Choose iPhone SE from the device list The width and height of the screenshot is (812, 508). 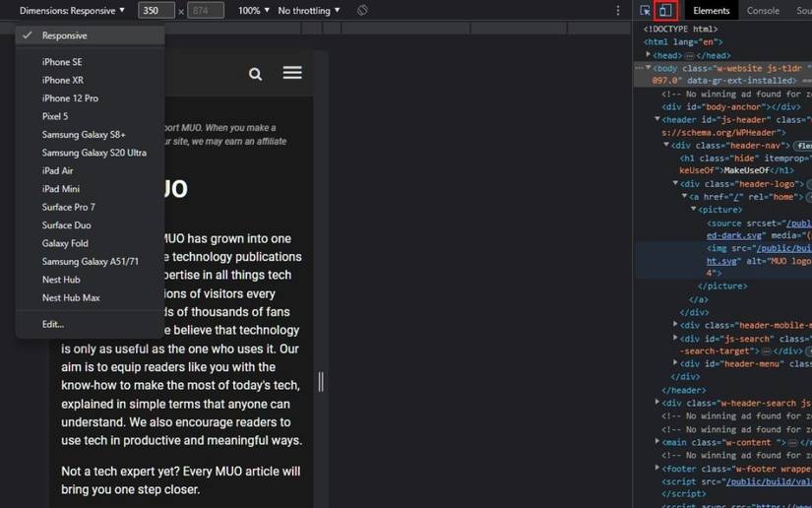coord(91,62)
